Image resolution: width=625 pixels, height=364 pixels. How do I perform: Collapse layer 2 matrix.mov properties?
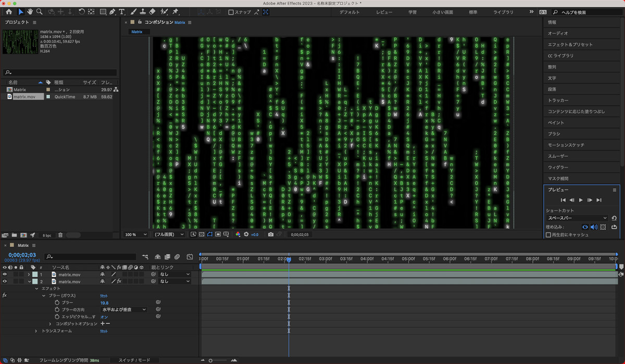29,282
